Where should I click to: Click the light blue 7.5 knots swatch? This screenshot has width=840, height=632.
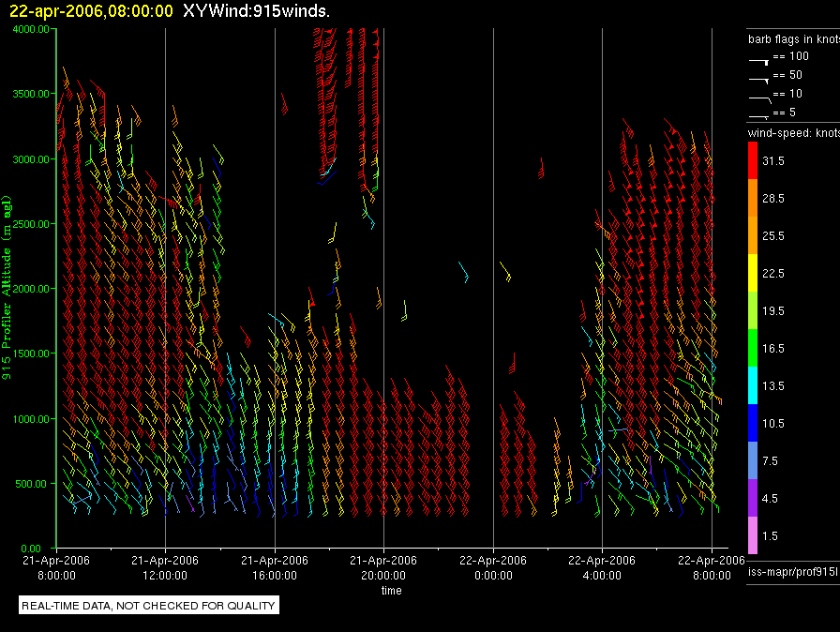click(753, 460)
